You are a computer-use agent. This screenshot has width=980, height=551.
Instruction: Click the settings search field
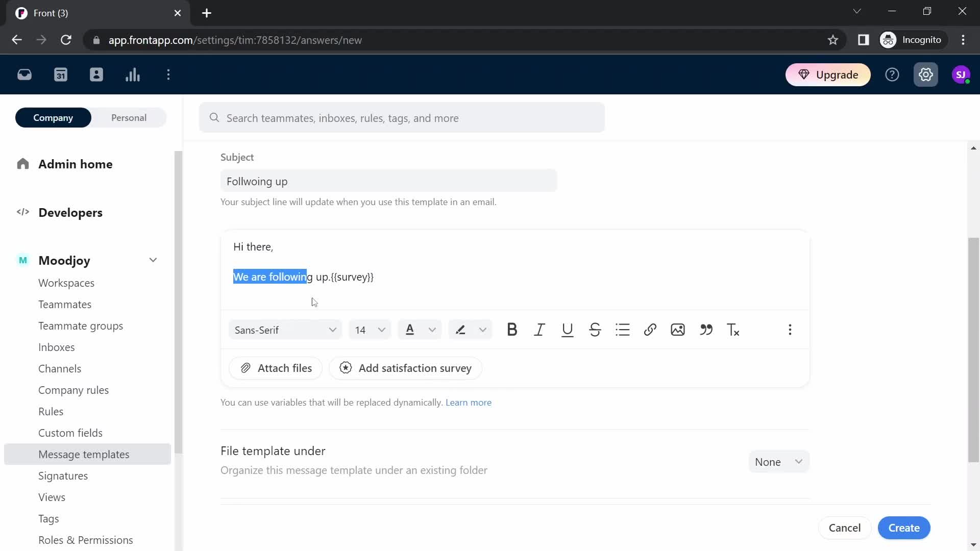tap(402, 118)
